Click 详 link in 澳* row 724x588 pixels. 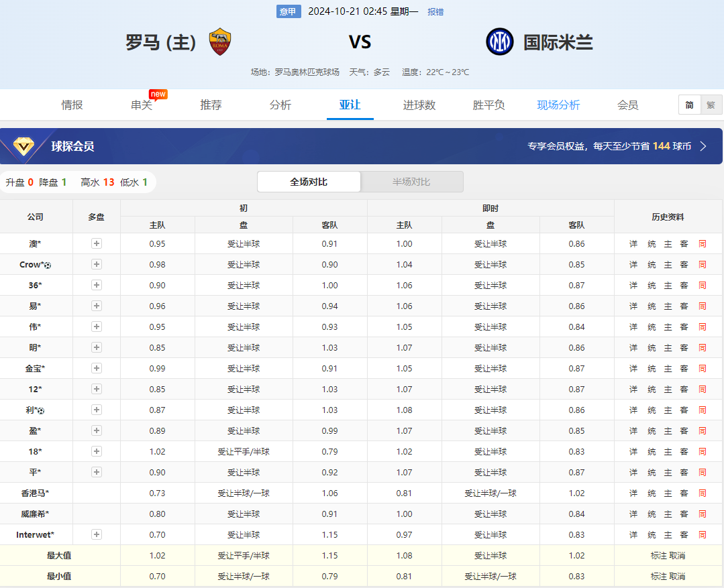click(x=633, y=244)
